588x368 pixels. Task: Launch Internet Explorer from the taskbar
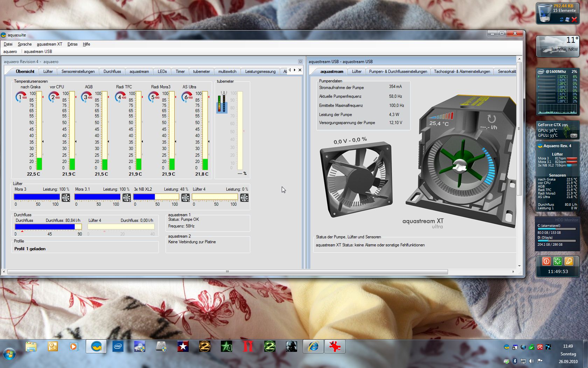coord(313,347)
